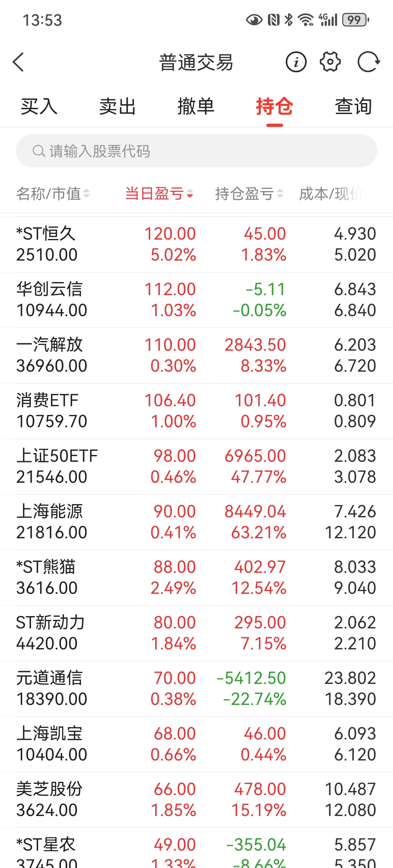Screen dimensions: 393x868
Task: Switch to the 买入 tab
Action: point(39,107)
